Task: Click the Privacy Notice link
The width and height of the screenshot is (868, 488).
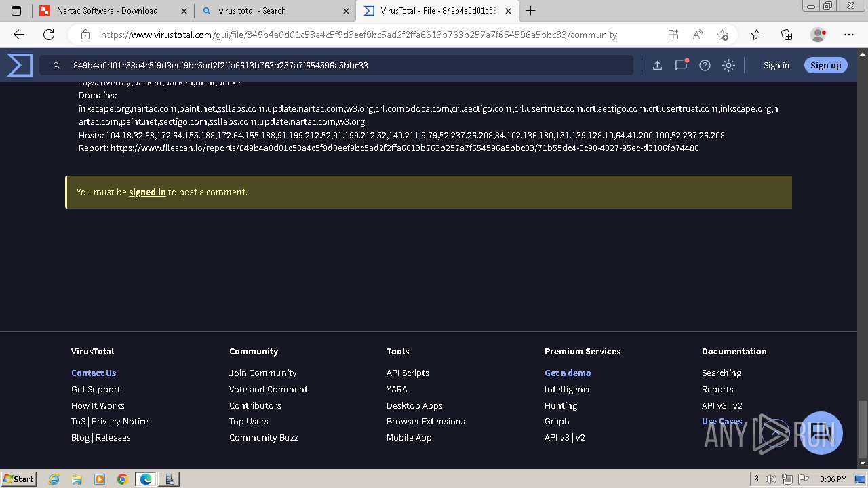Action: [120, 421]
